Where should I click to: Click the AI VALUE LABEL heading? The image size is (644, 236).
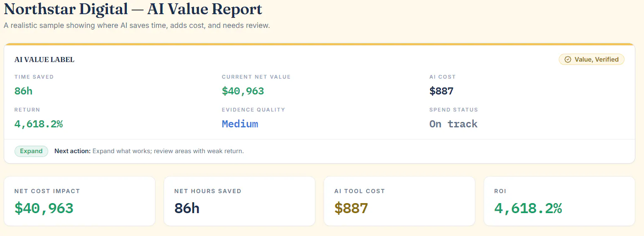(x=44, y=60)
